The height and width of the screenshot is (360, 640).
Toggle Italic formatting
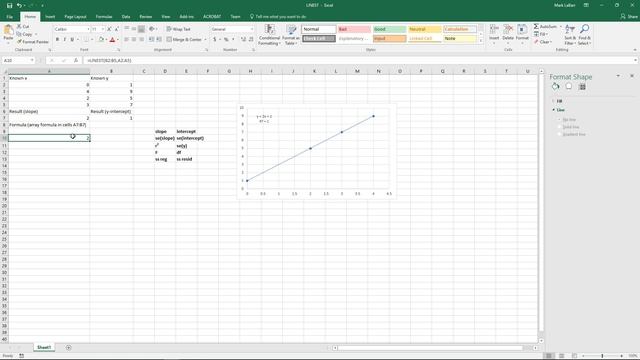pos(64,40)
